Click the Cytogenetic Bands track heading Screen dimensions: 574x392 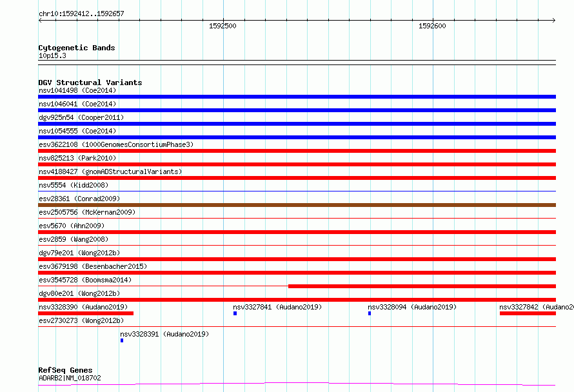(77, 48)
